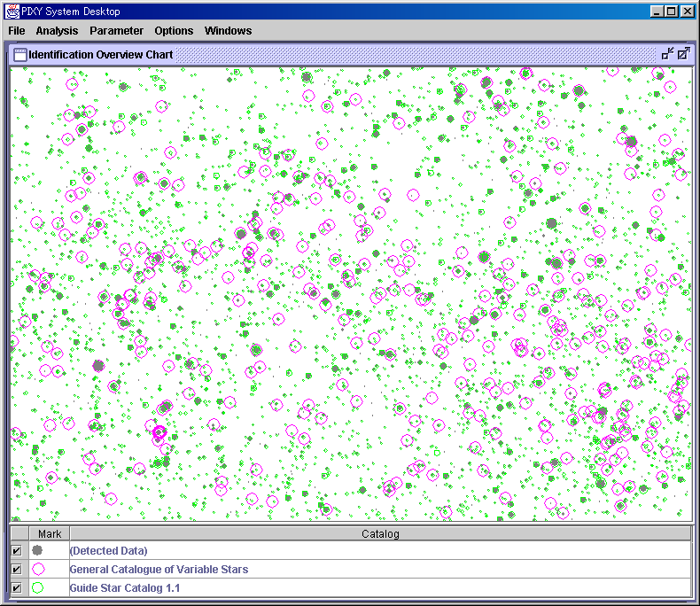Image resolution: width=700 pixels, height=606 pixels.
Task: Minimize the Identification Overview Chart internal frame
Action: tap(667, 54)
